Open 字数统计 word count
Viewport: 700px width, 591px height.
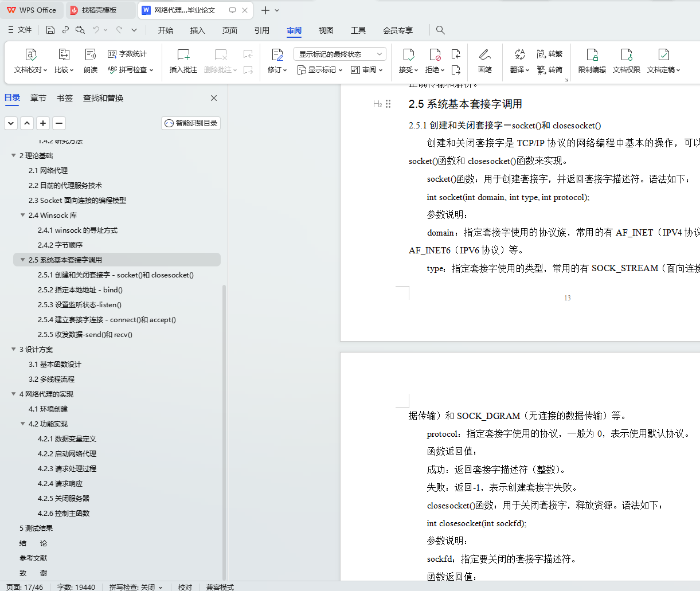(x=127, y=54)
